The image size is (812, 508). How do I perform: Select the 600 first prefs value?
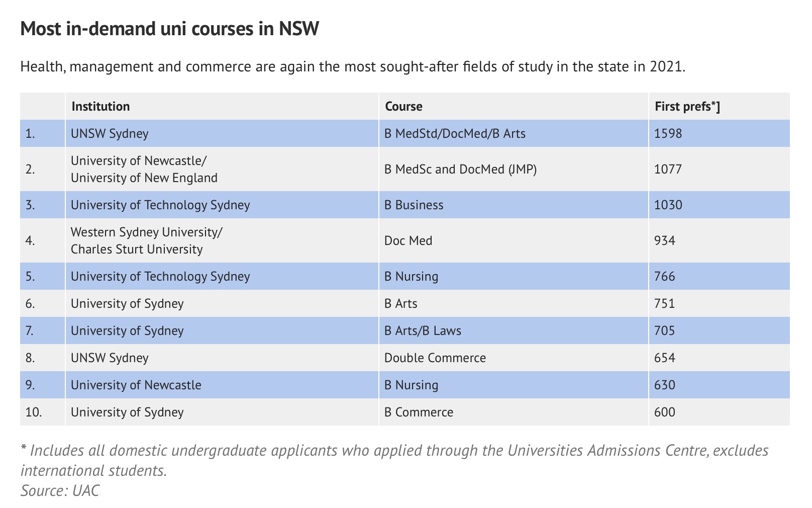[x=719, y=412]
